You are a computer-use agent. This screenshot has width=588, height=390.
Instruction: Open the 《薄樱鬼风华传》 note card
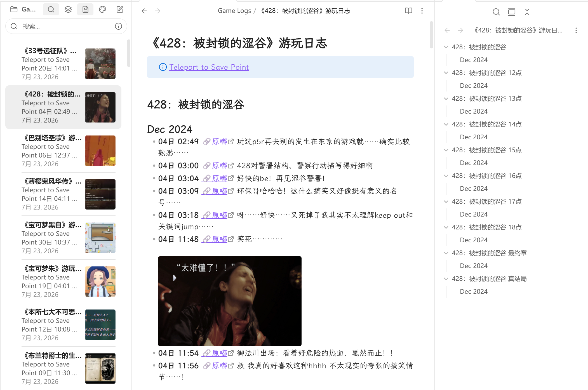pyautogui.click(x=63, y=194)
